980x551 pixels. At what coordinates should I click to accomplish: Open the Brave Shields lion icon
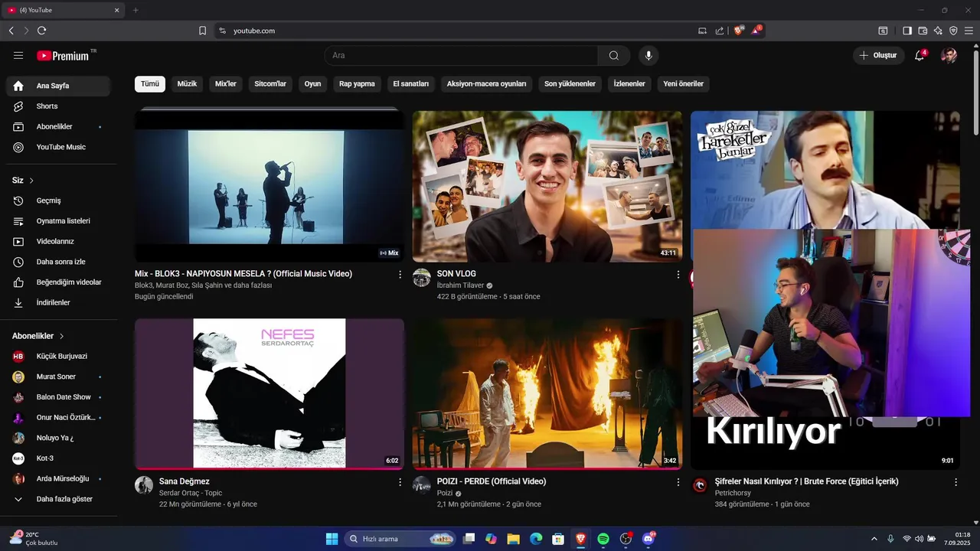(738, 31)
